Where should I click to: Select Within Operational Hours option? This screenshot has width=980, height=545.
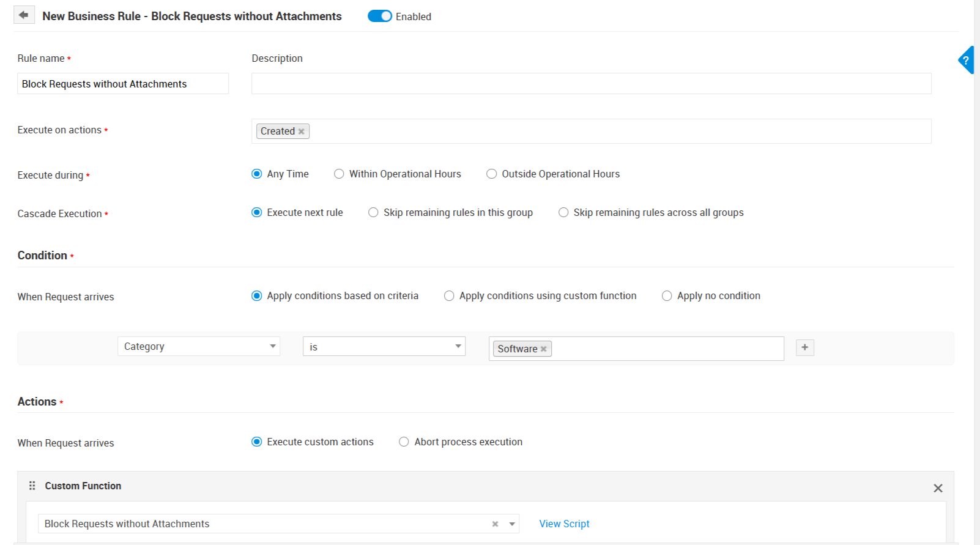coord(339,174)
